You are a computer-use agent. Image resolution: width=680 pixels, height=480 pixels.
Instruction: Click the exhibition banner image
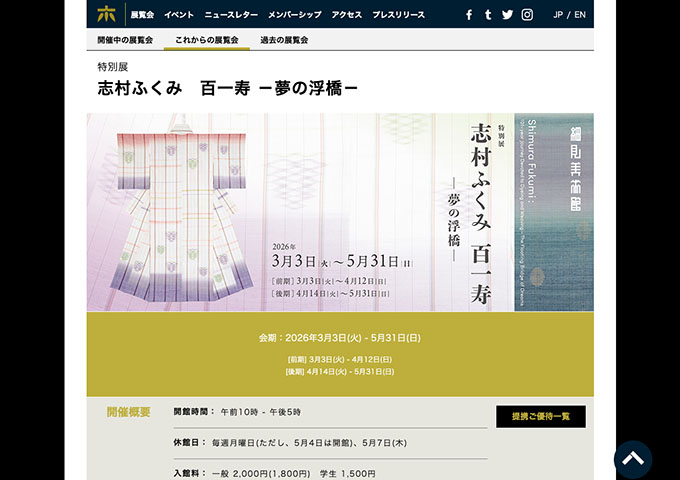point(340,212)
